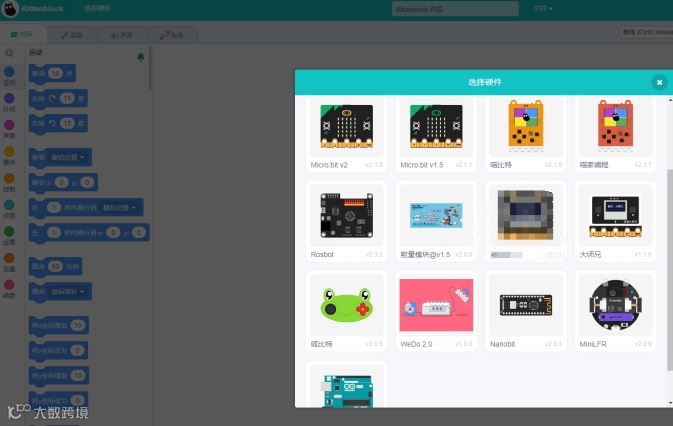Click the 15 value in the 右转 block

[x=67, y=98]
